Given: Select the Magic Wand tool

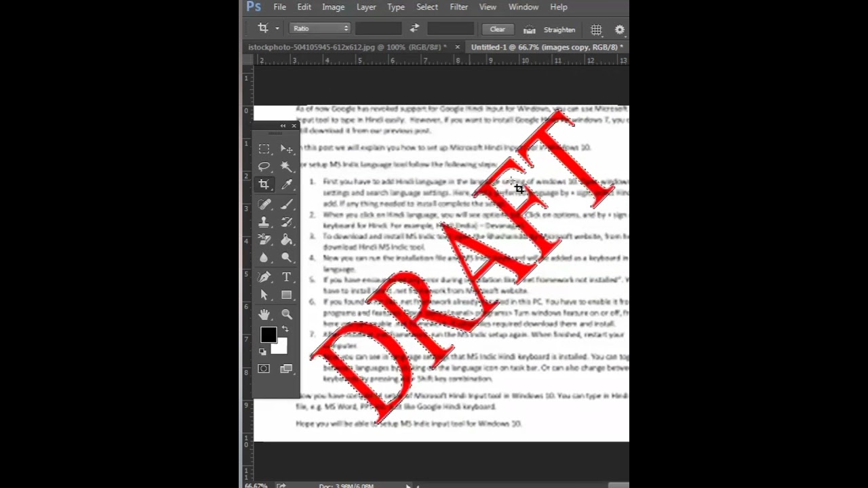Looking at the screenshot, I should [287, 167].
